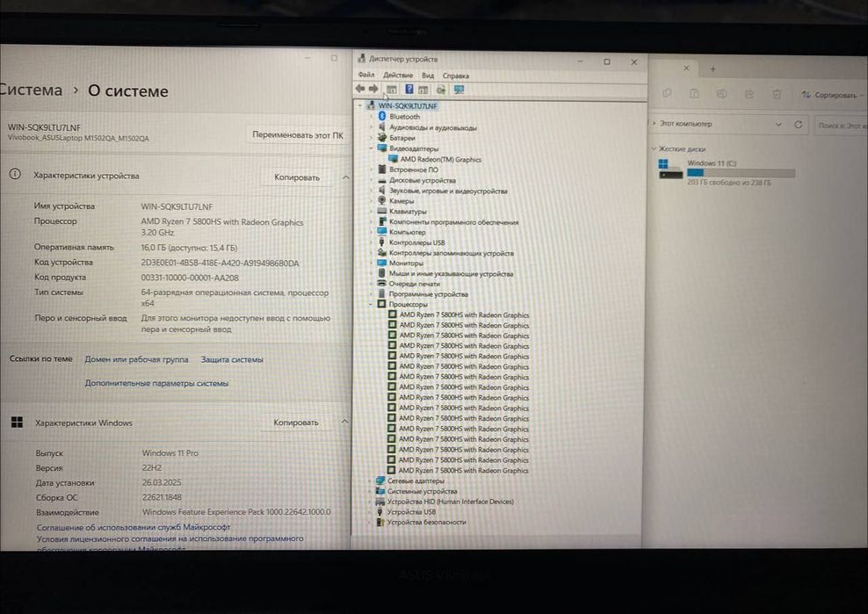Click the Камеры category icon
Screen dimensions: 868x614
[x=382, y=200]
